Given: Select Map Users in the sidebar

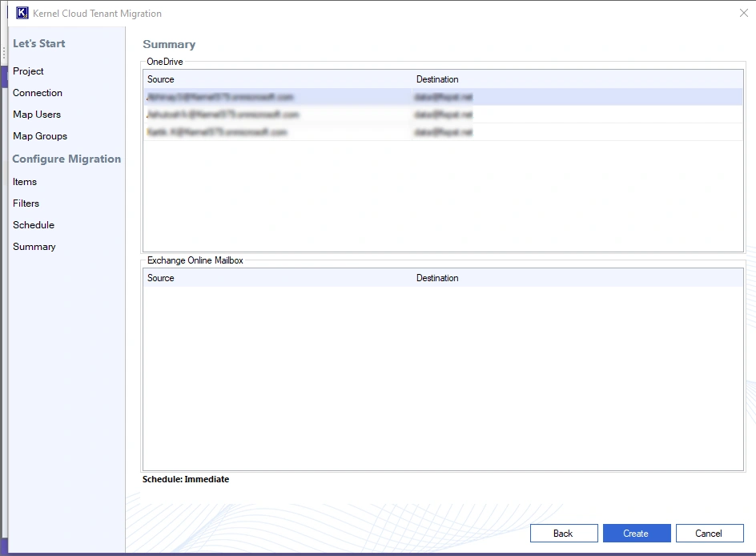Looking at the screenshot, I should click(37, 115).
